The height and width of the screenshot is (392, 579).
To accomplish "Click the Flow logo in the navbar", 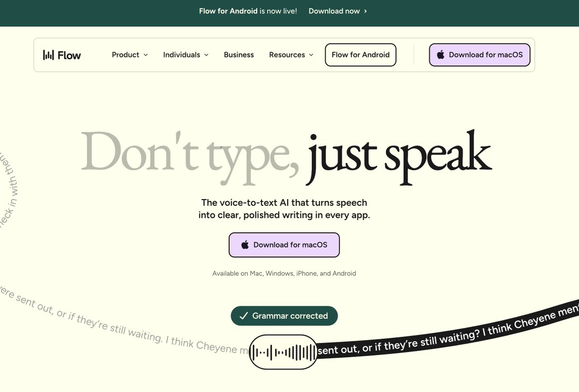I will click(x=62, y=55).
